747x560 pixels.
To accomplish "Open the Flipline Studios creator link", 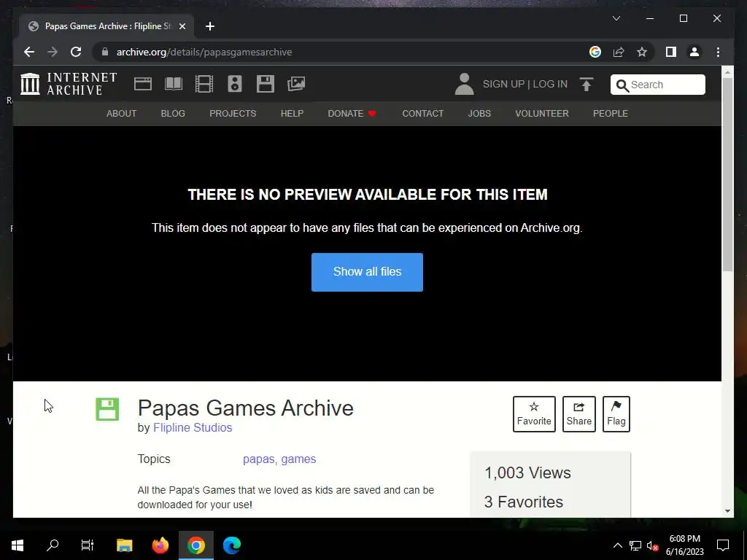I will click(x=193, y=427).
